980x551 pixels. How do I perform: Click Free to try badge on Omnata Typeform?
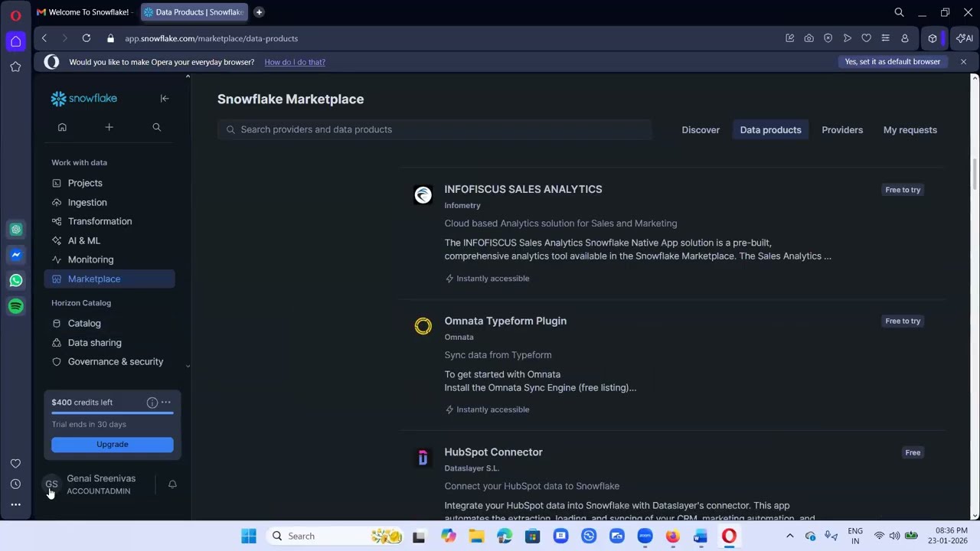[x=903, y=321]
